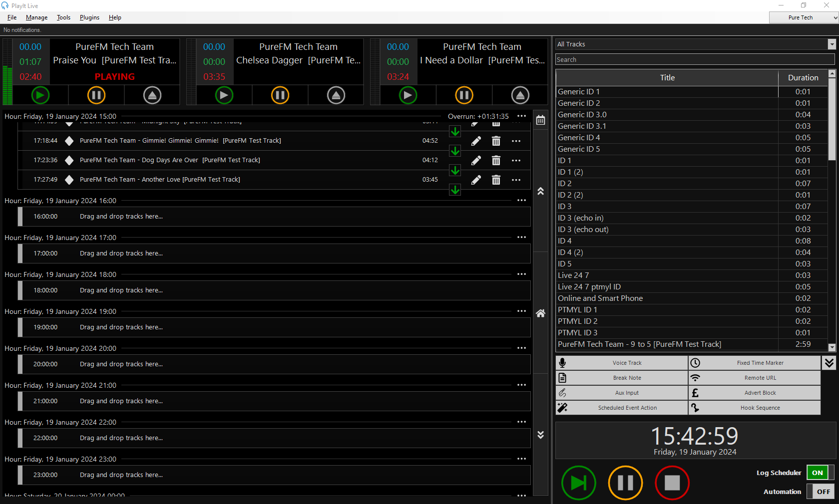The width and height of the screenshot is (839, 504).
Task: Toggle Automation OFF switch
Action: [821, 492]
